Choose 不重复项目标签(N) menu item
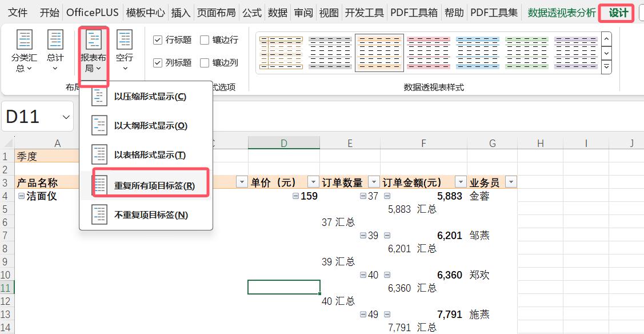644x334 pixels. pos(146,215)
